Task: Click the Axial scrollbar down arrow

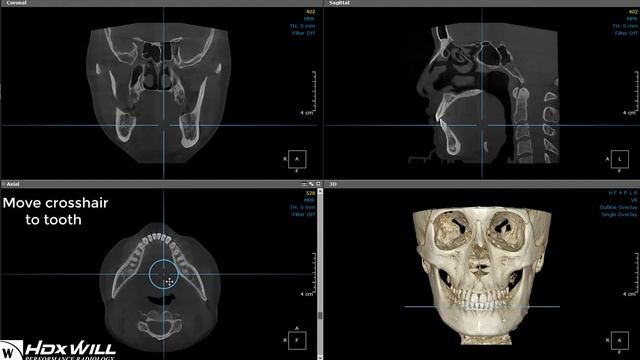Action: (320, 357)
